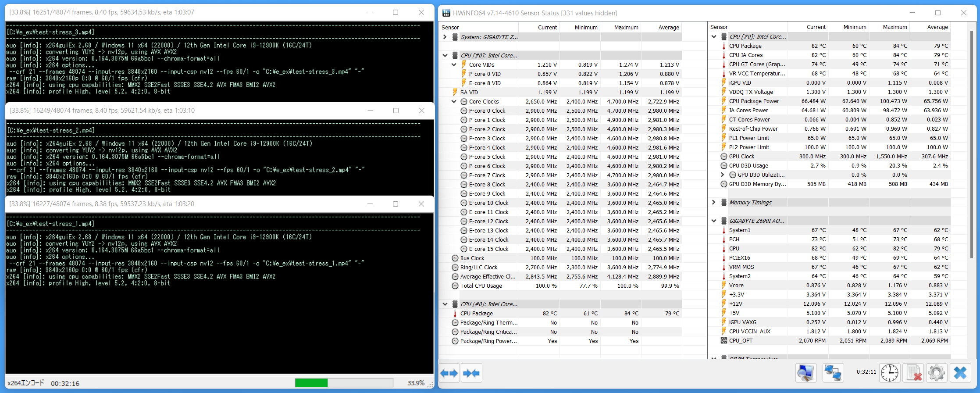Expand the System: GIGABYTE Z... group
Viewport: 980px width, 393px height.
coord(445,37)
